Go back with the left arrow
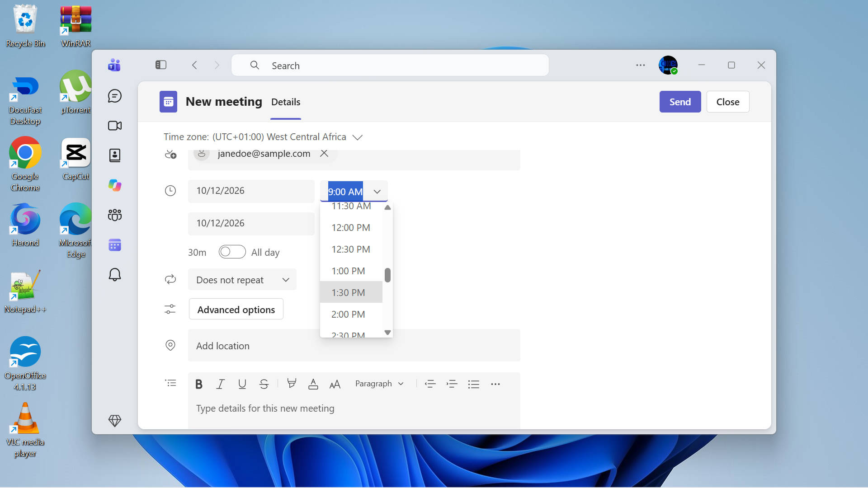Screen dimensions: 868x488 [x=195, y=65]
